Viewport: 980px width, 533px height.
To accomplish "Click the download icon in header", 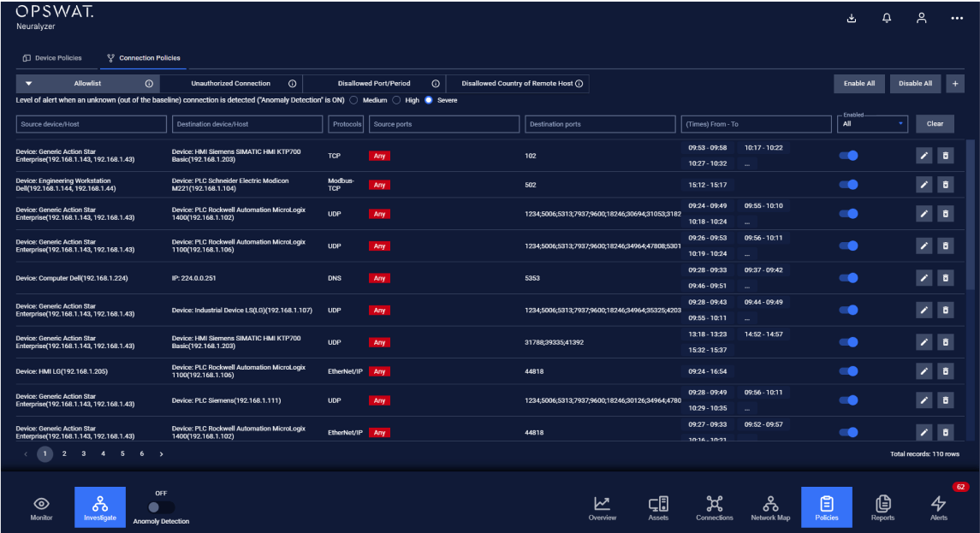I will click(x=852, y=18).
